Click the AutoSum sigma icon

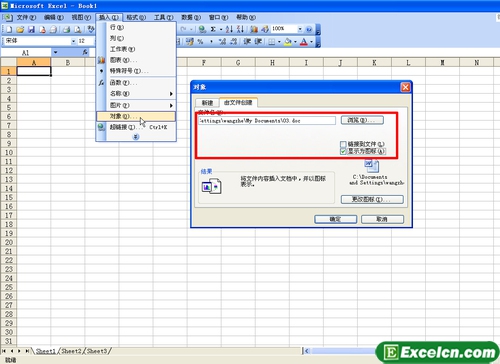(x=213, y=29)
